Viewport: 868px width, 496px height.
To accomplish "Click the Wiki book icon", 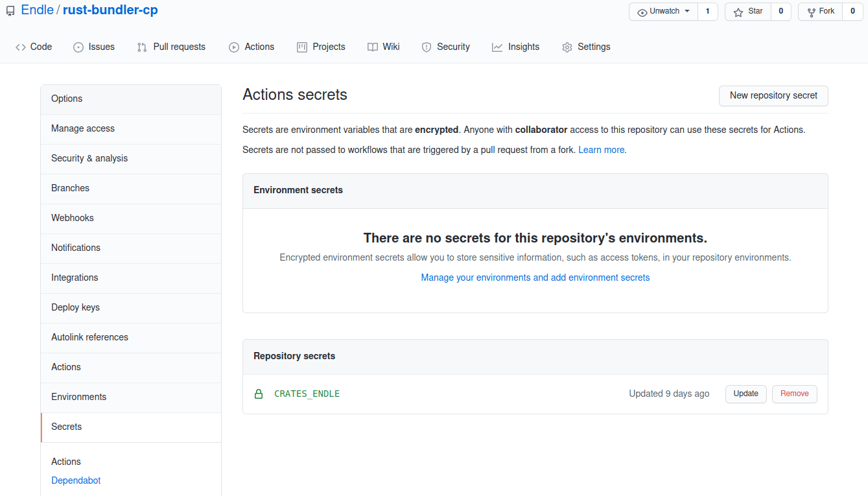I will (x=373, y=47).
